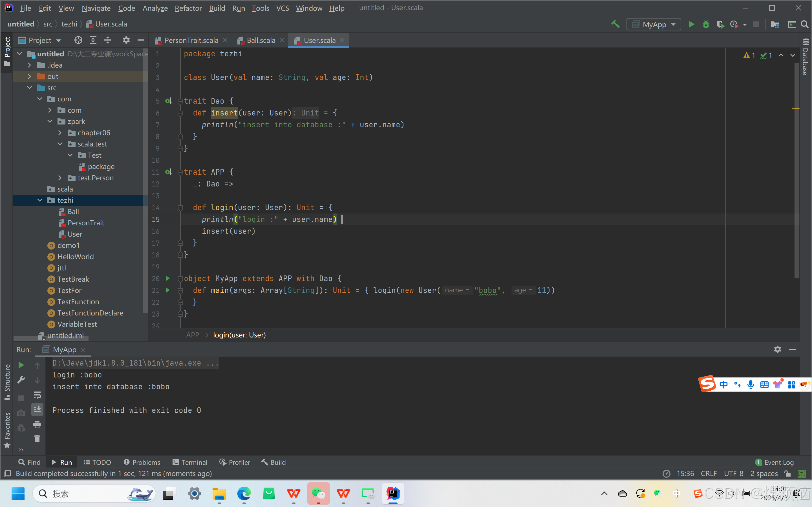
Task: Click the green hammer Build Project icon
Action: 615,24
